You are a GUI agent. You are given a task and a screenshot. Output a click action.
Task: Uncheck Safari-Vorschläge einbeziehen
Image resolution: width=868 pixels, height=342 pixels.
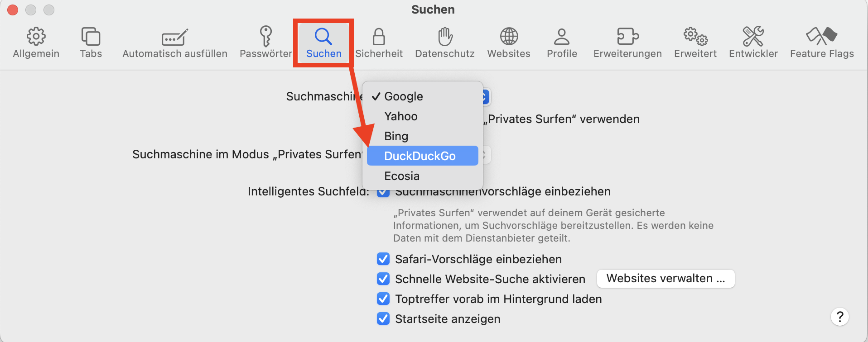(383, 259)
